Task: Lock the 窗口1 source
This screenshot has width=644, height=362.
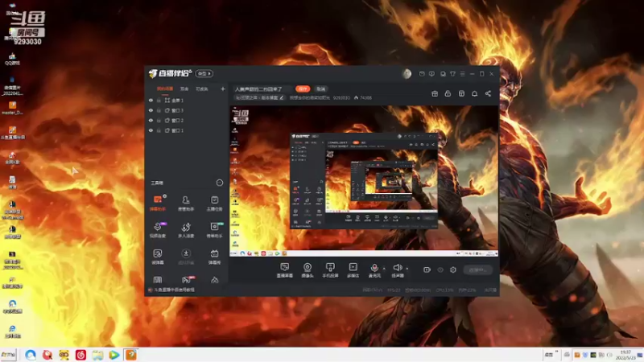Action: pyautogui.click(x=159, y=130)
